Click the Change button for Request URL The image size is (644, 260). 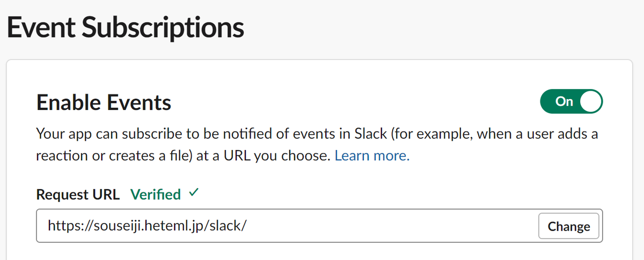click(x=569, y=226)
